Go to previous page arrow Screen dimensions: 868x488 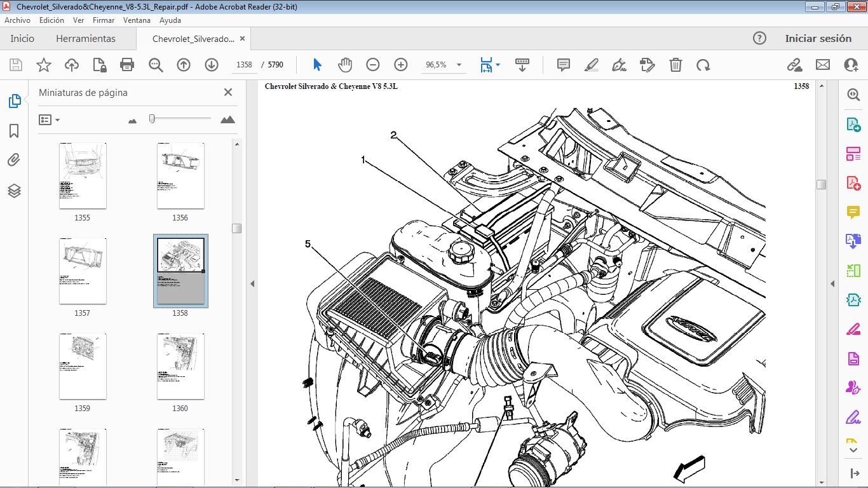pyautogui.click(x=184, y=65)
